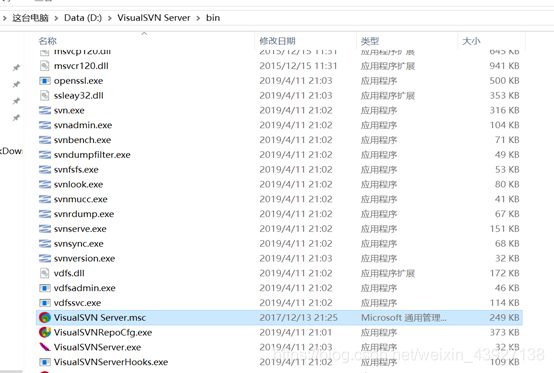Click the svnbench.exe icon
The width and height of the screenshot is (554, 373).
(45, 140)
